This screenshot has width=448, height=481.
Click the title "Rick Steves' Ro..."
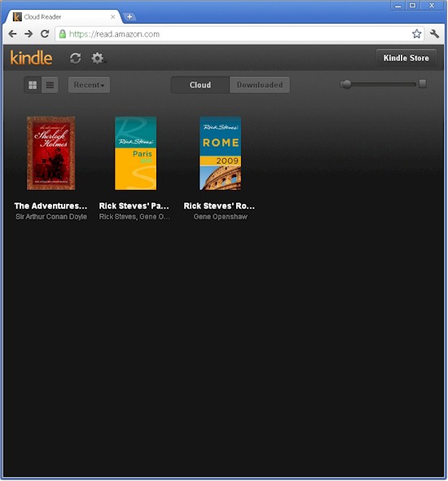(219, 205)
